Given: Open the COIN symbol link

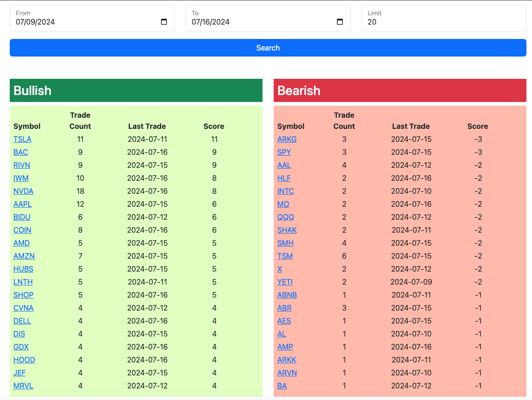Looking at the screenshot, I should pyautogui.click(x=22, y=230).
